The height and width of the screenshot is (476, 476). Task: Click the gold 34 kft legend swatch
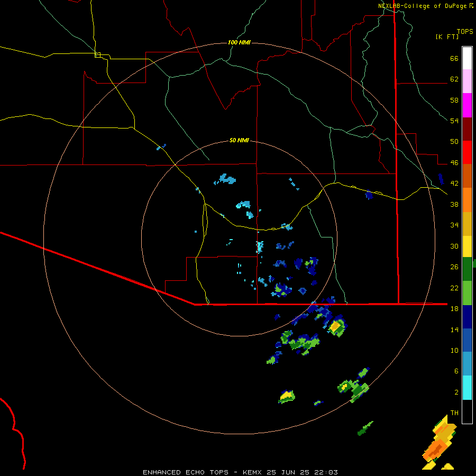467,224
